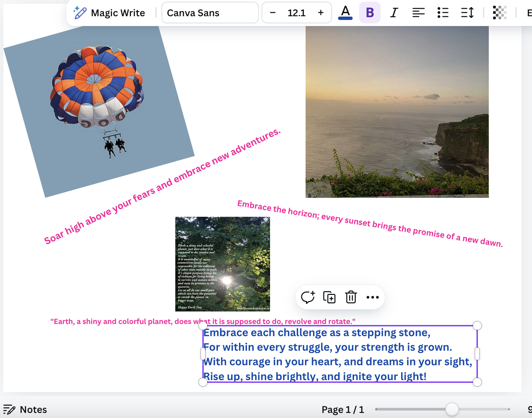Select the Earth Day forest image
532x418 pixels.
223,264
